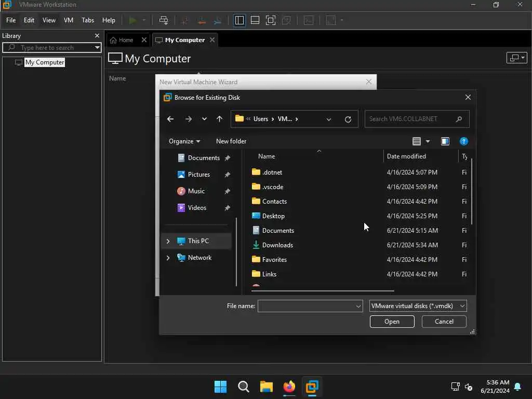Open the file type VMware virtual disks dropdown
Screen dimensions: 532x399
pyautogui.click(x=418, y=306)
